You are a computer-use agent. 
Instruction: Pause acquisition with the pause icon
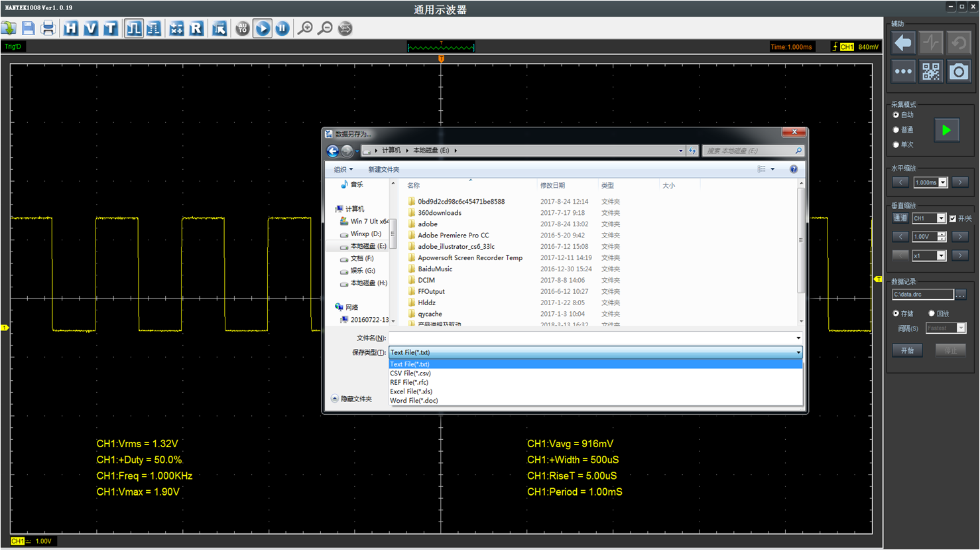point(282,29)
